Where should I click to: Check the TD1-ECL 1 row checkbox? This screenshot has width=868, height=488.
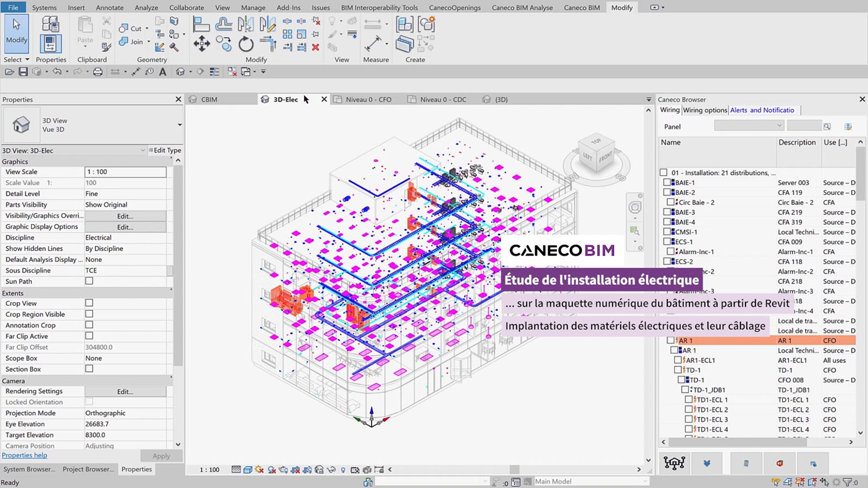coord(688,400)
